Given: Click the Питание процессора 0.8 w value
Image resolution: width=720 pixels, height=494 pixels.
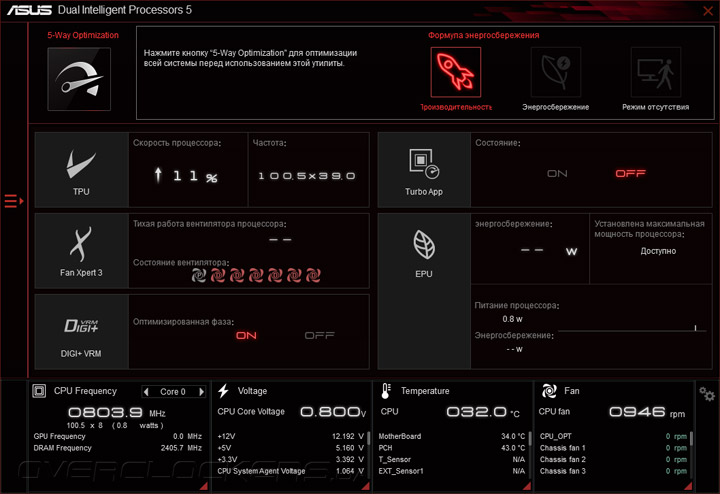Looking at the screenshot, I should 512,319.
